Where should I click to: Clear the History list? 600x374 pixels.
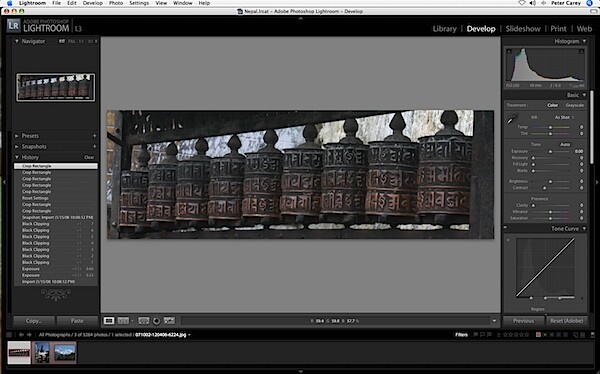pyautogui.click(x=89, y=157)
